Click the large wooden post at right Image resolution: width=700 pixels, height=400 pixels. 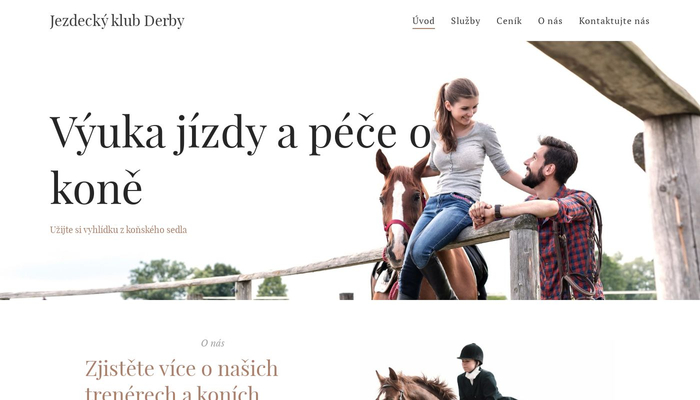point(671,205)
